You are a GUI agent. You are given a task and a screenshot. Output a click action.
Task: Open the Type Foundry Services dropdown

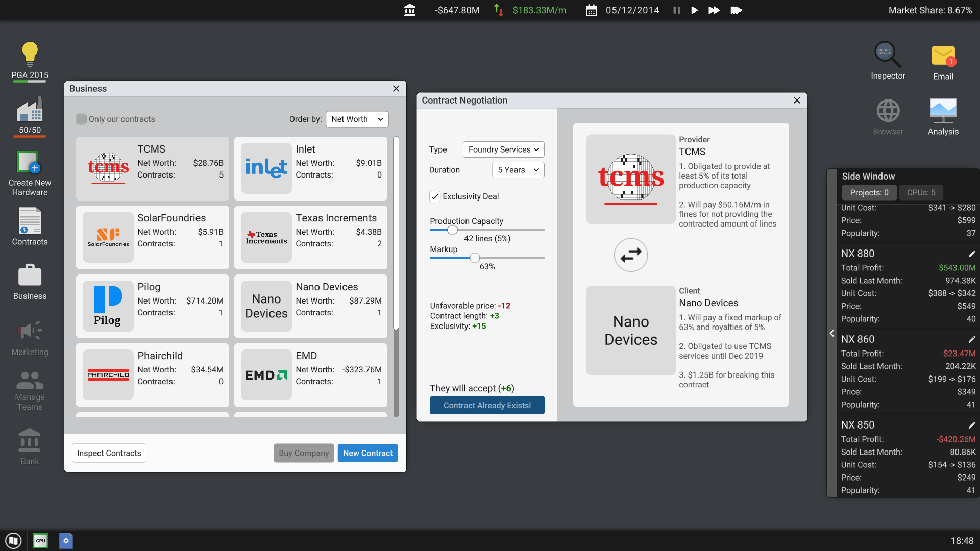pos(503,149)
